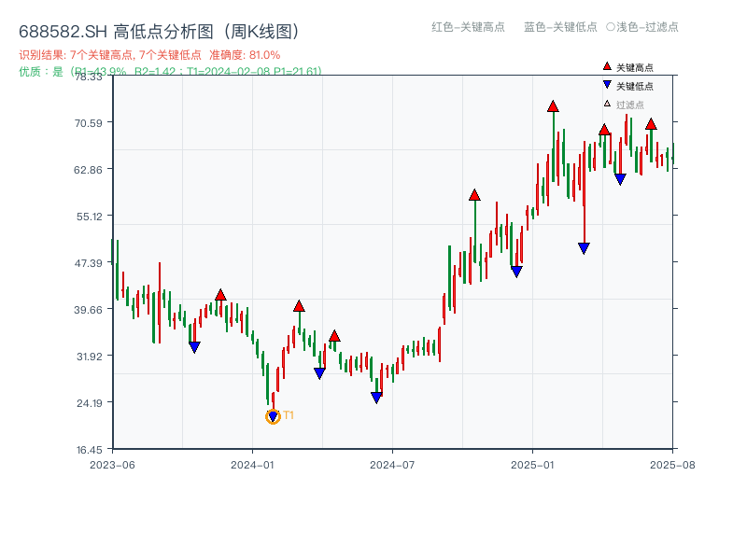The height and width of the screenshot is (560, 747).
Task: Click the orange-circled T1 low marker
Action: coord(273,416)
